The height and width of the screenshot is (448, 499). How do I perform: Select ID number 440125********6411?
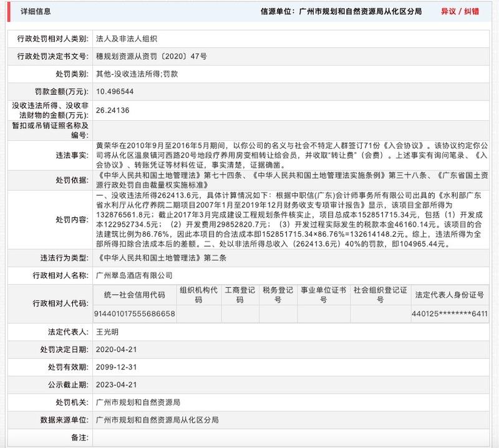tap(450, 313)
